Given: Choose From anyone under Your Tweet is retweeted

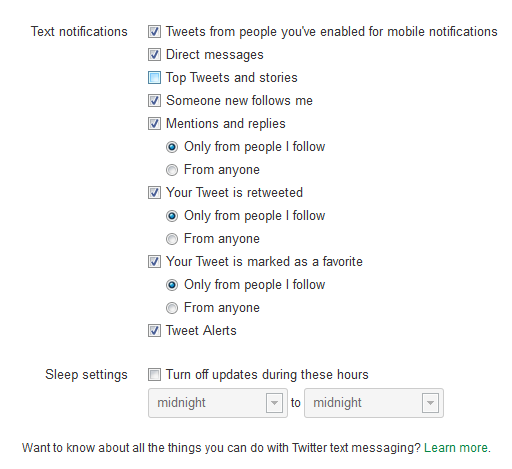Looking at the screenshot, I should coord(172,239).
